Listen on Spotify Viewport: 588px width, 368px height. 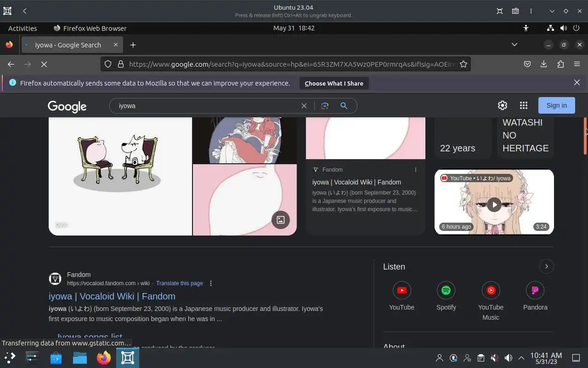446,296
